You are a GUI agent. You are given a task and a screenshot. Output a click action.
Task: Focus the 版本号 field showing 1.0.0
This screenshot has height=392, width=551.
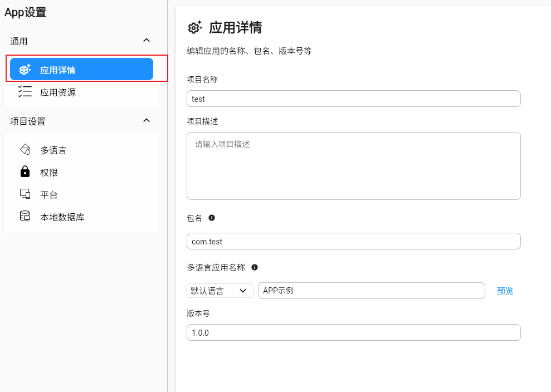[354, 332]
